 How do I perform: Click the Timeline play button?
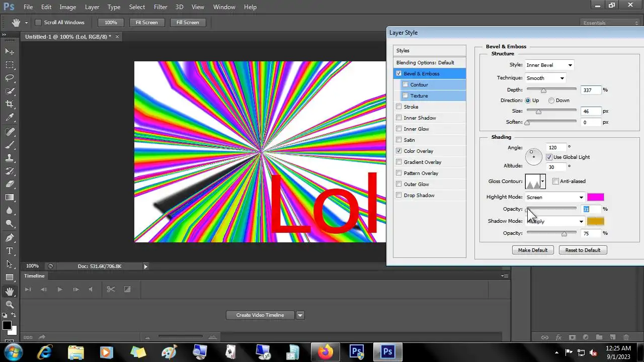click(59, 289)
